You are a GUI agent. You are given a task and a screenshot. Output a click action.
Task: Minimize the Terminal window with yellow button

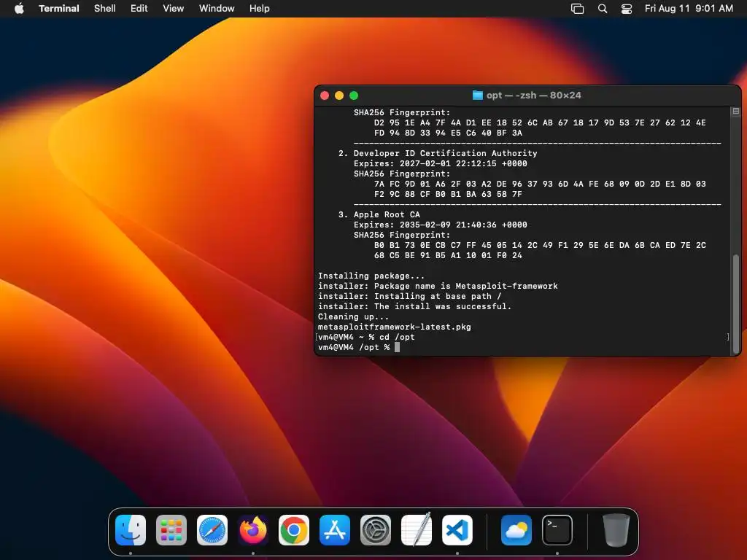click(339, 96)
